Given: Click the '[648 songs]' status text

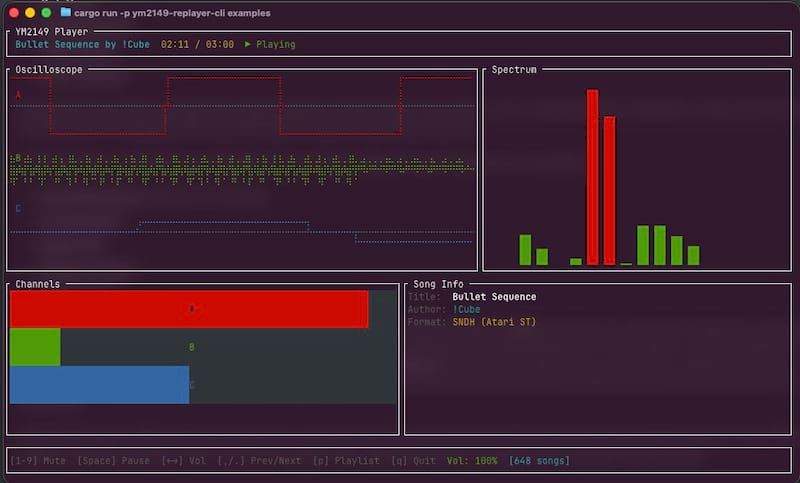Looking at the screenshot, I should pyautogui.click(x=539, y=461).
